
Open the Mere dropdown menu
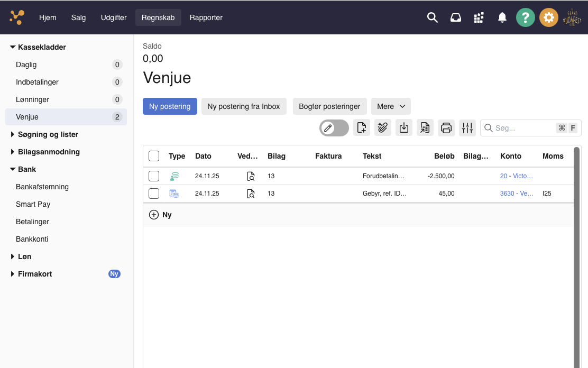pyautogui.click(x=391, y=106)
